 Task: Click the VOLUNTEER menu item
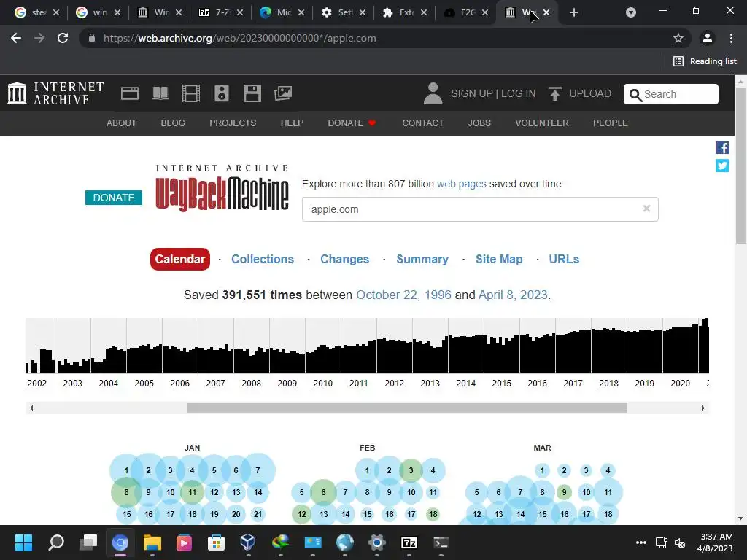pos(542,122)
